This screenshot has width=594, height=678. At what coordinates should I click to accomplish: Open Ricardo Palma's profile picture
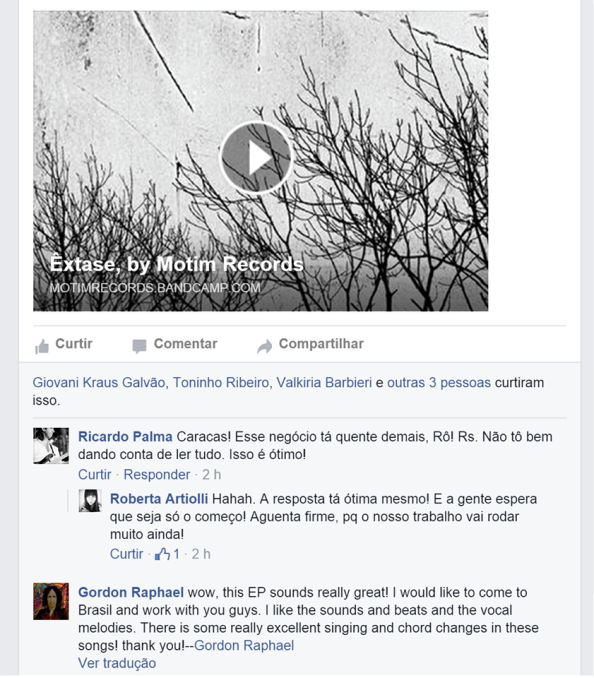pos(51,446)
